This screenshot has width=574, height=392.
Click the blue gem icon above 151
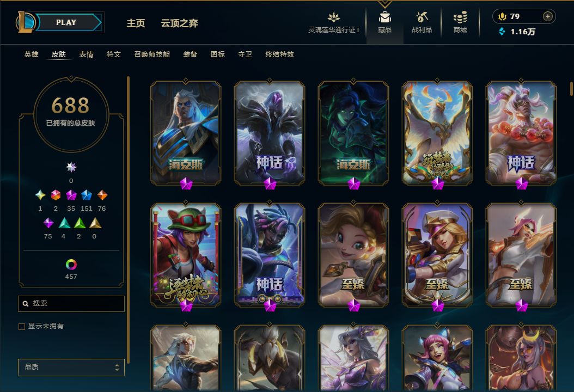pyautogui.click(x=87, y=195)
